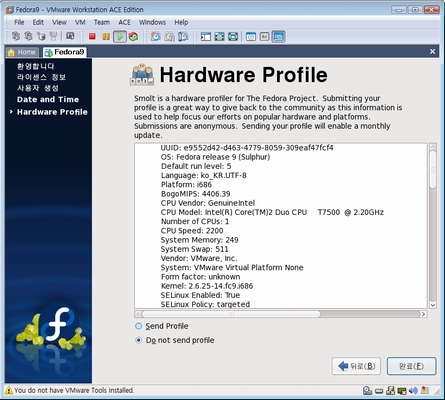Click the "SELinux Enabled: True" line
The width and height of the screenshot is (445, 400).
(200, 295)
